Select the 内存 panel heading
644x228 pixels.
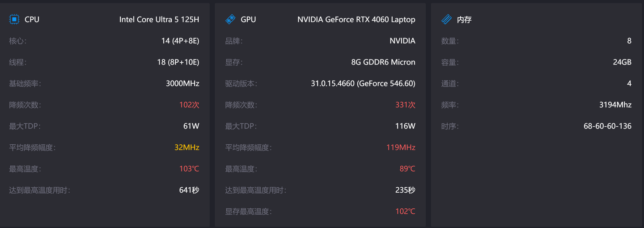tap(464, 20)
